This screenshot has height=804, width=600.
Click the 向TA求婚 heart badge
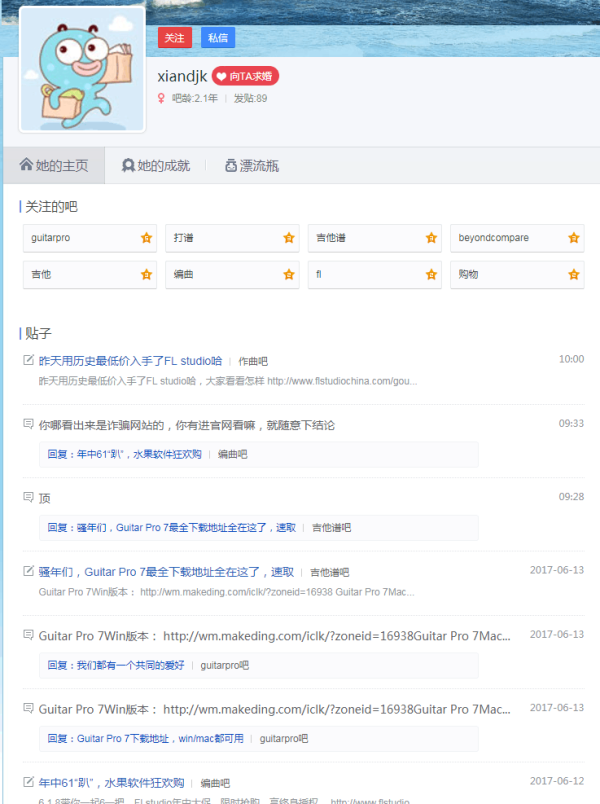click(x=245, y=76)
